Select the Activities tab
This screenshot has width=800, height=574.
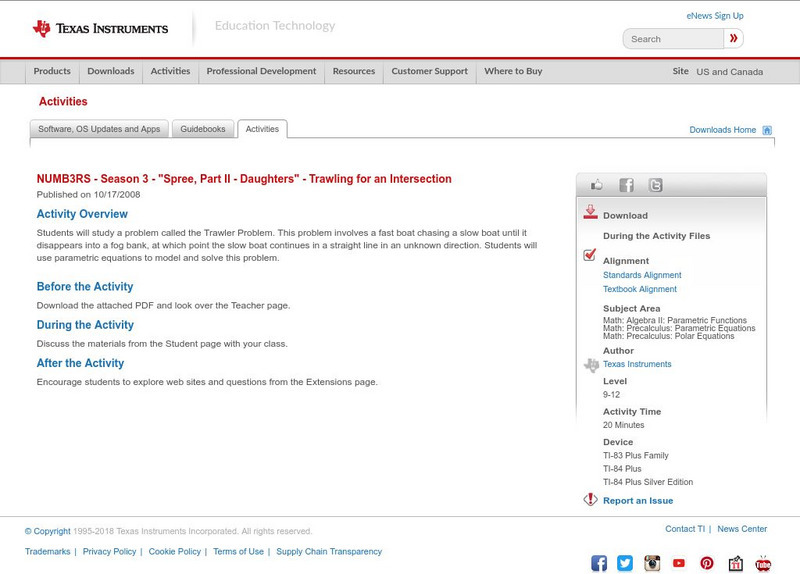[x=262, y=129]
